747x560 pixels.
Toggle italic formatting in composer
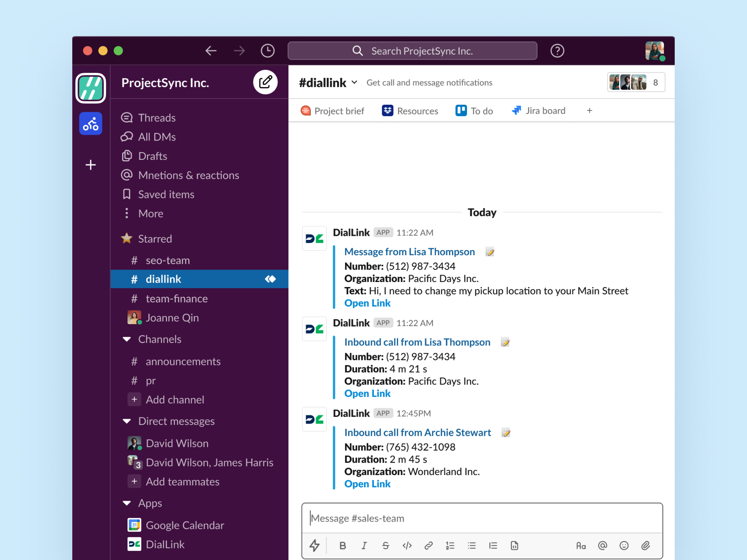point(364,545)
